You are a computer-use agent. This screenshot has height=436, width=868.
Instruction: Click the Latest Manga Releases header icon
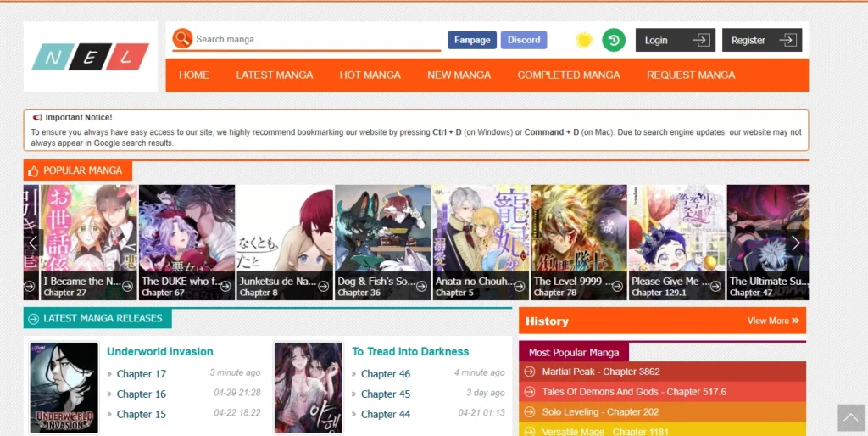33,319
